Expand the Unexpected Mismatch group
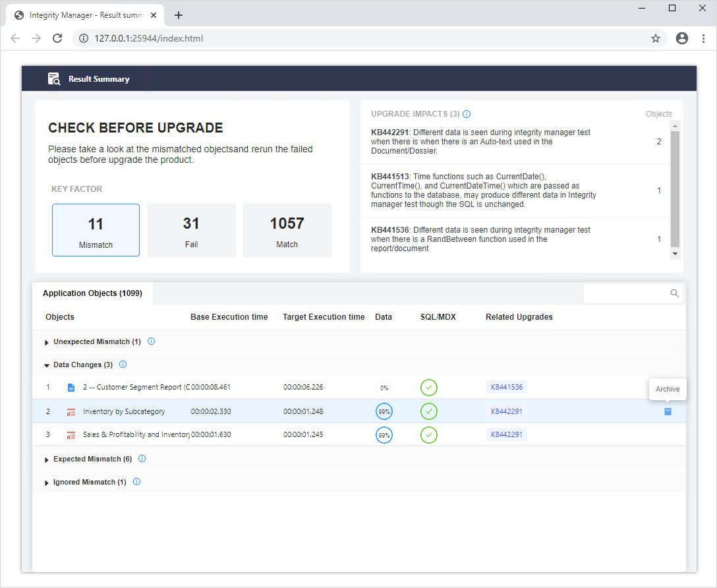This screenshot has width=717, height=588. pyautogui.click(x=47, y=342)
